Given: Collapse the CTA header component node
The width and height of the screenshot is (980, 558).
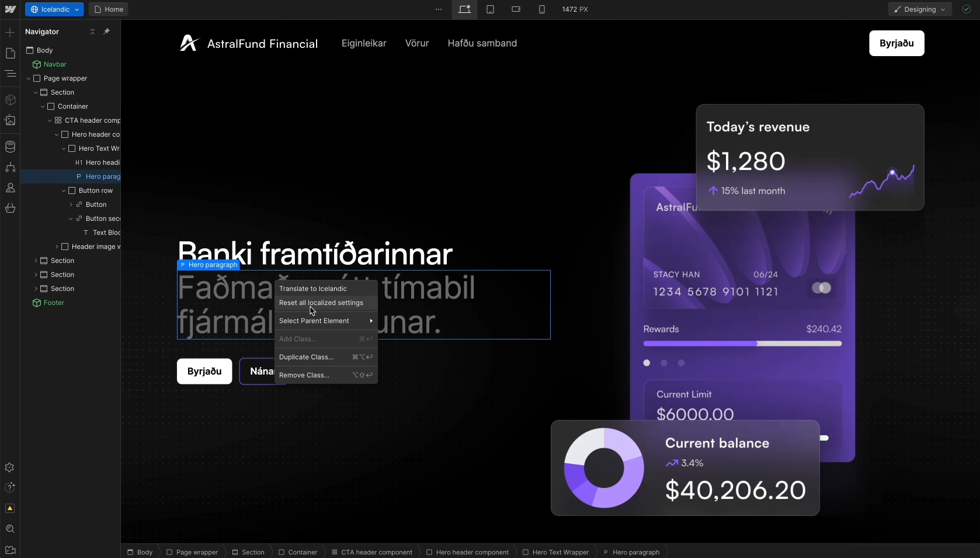Looking at the screenshot, I should click(x=50, y=120).
